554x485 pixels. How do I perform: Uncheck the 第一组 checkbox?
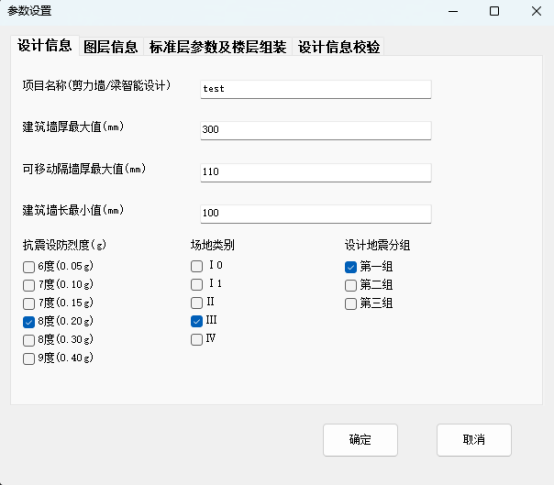click(x=350, y=267)
